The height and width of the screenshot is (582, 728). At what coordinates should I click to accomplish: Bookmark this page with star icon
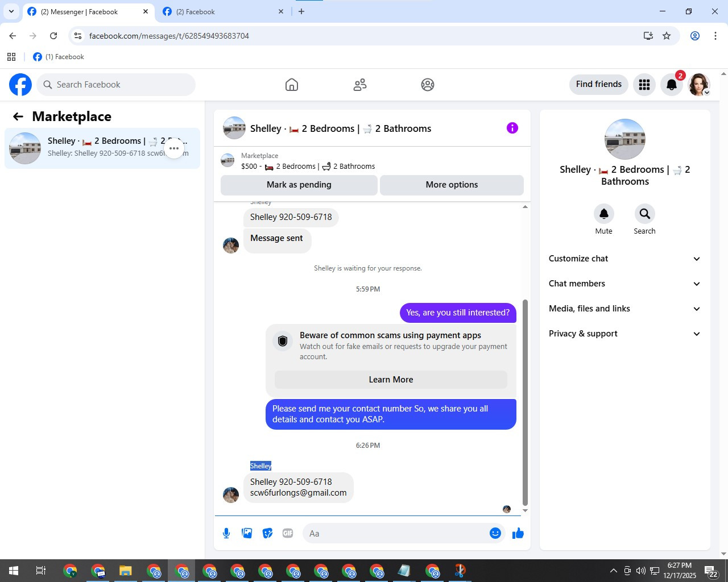[667, 36]
